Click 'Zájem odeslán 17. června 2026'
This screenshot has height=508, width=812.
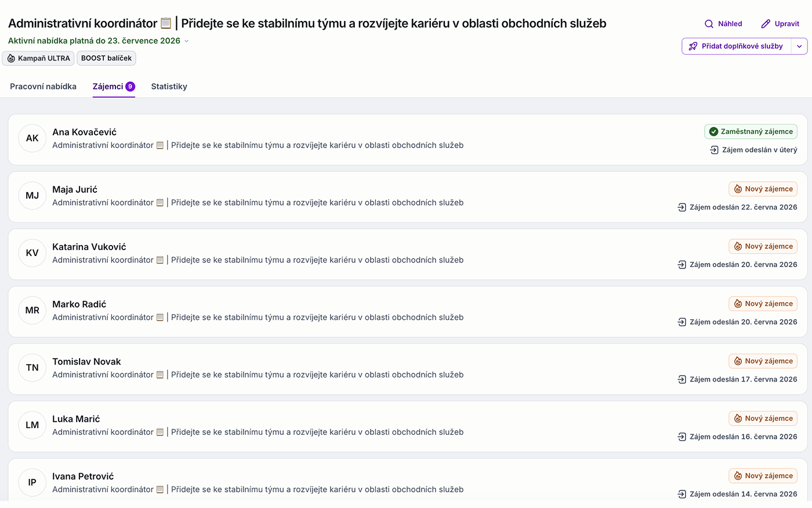744,380
